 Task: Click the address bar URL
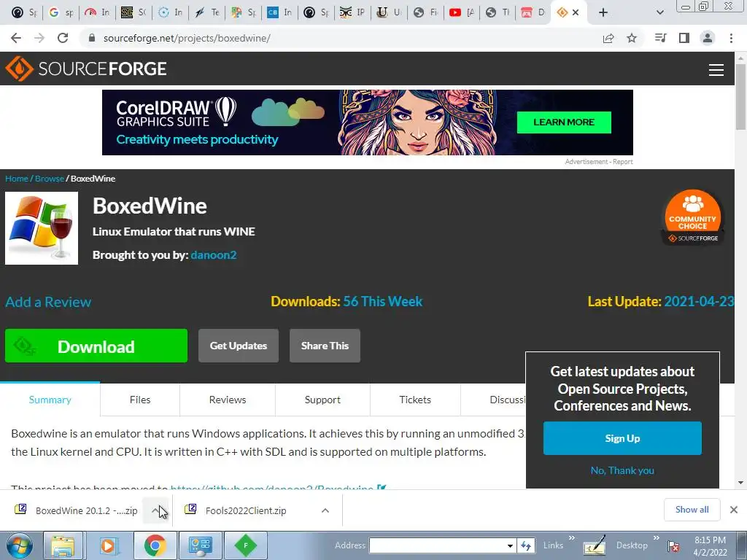[x=187, y=38]
